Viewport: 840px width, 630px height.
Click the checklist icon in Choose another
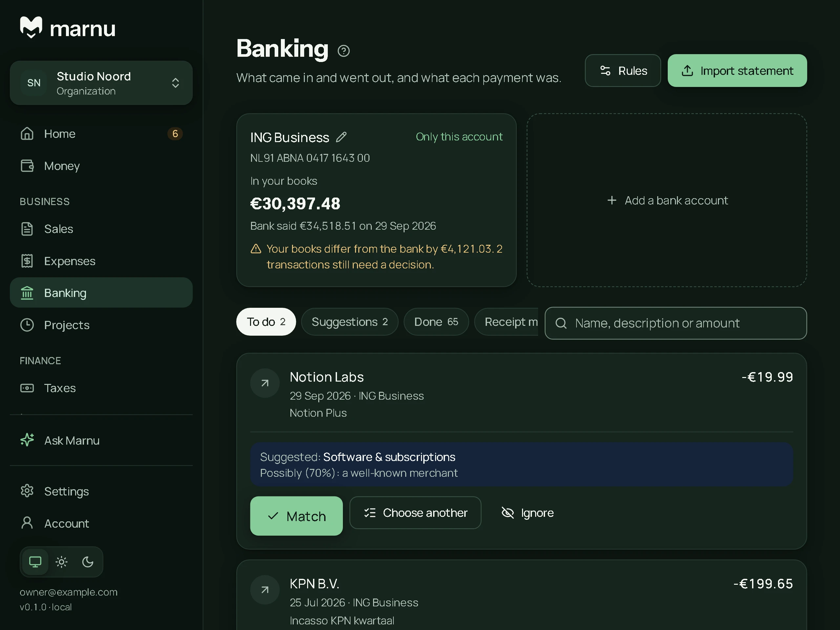(370, 513)
